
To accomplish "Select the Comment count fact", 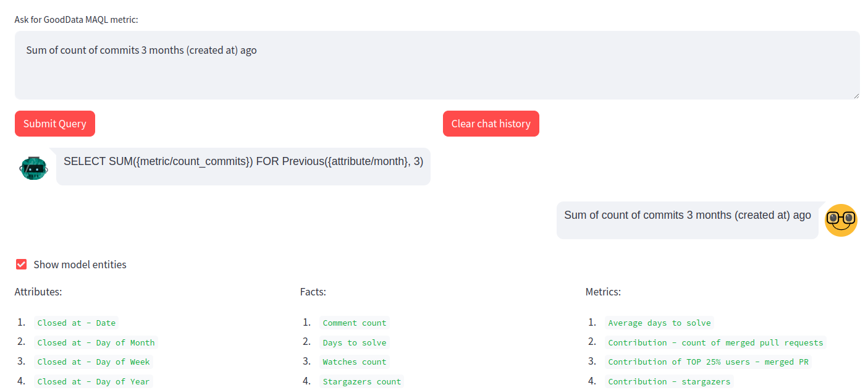I will point(355,323).
